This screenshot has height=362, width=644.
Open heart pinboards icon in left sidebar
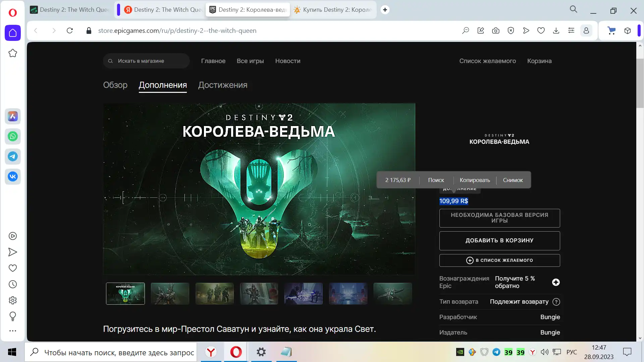coord(13,268)
